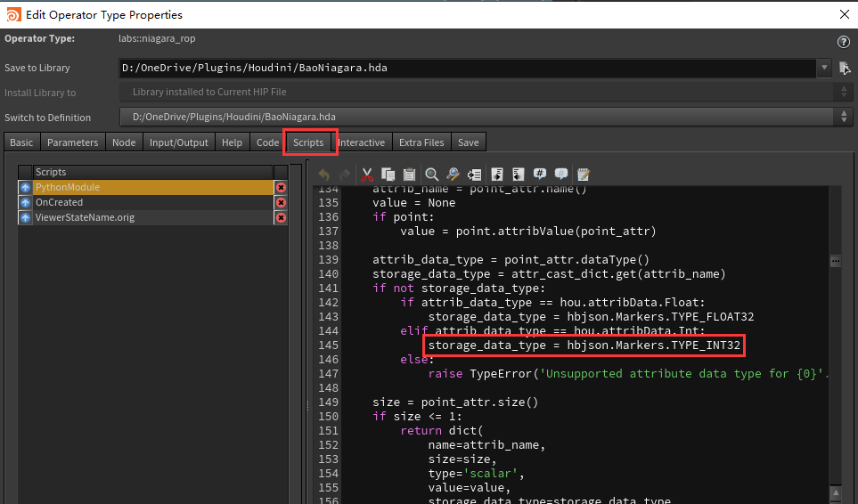This screenshot has height=504, width=858.
Task: Click the Cut scissors icon in editor toolbar
Action: pyautogui.click(x=366, y=175)
